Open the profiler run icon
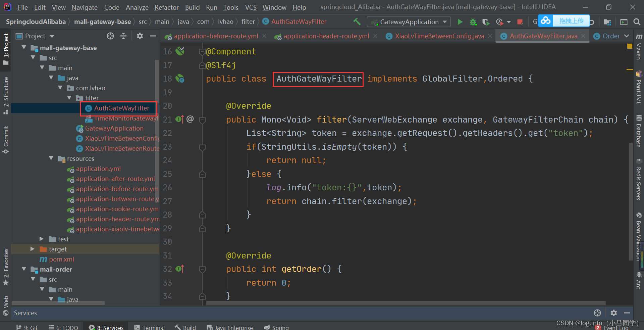 coord(499,22)
